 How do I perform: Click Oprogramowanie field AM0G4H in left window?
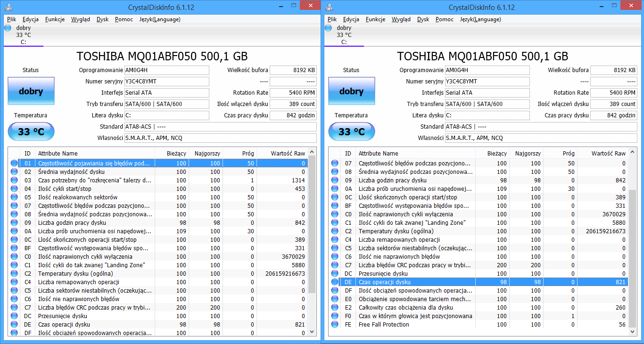point(166,70)
